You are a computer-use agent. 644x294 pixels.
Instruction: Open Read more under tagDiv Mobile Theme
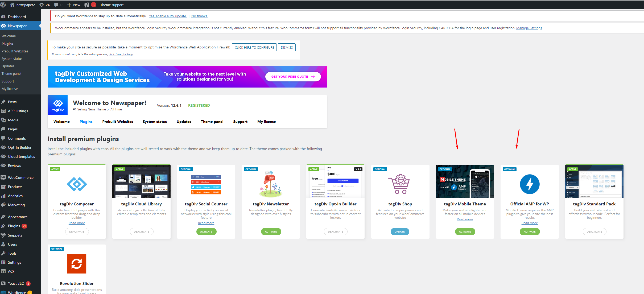(465, 219)
